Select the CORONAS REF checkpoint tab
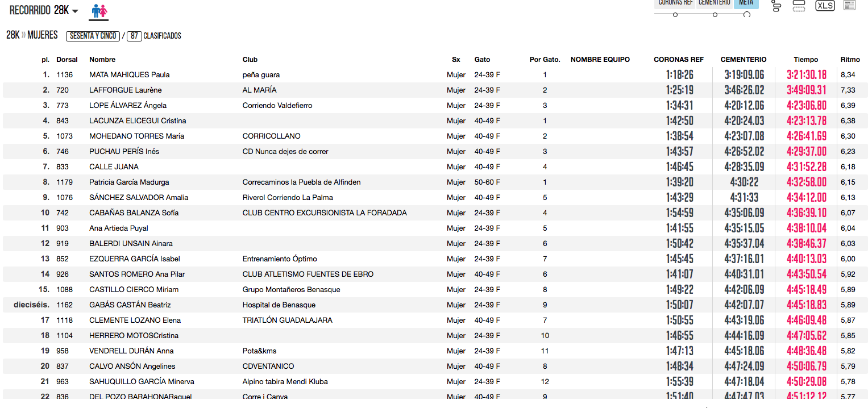The image size is (868, 408). (x=675, y=3)
